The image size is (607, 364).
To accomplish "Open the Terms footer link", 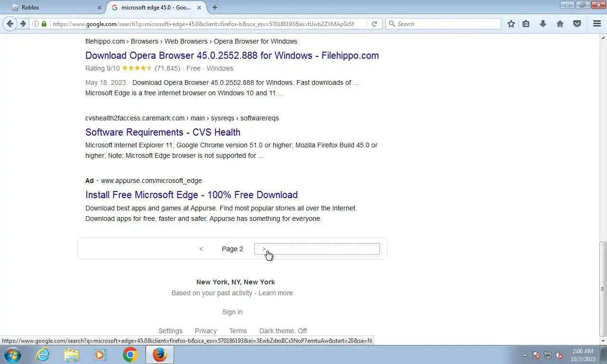I will pos(238,331).
